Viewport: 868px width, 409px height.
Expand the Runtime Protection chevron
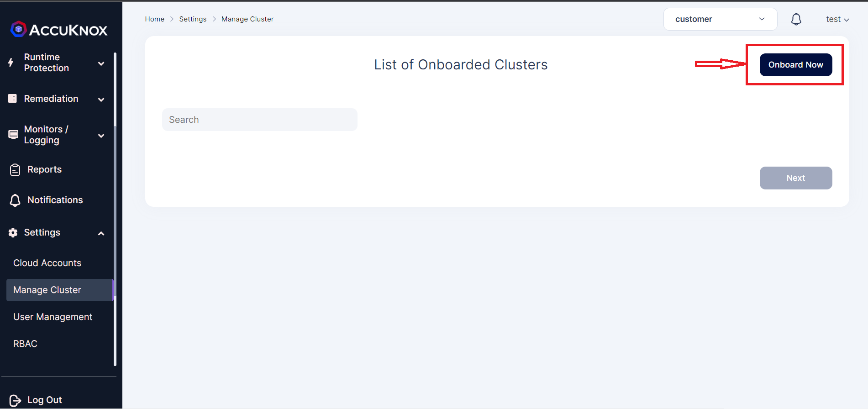pos(101,63)
